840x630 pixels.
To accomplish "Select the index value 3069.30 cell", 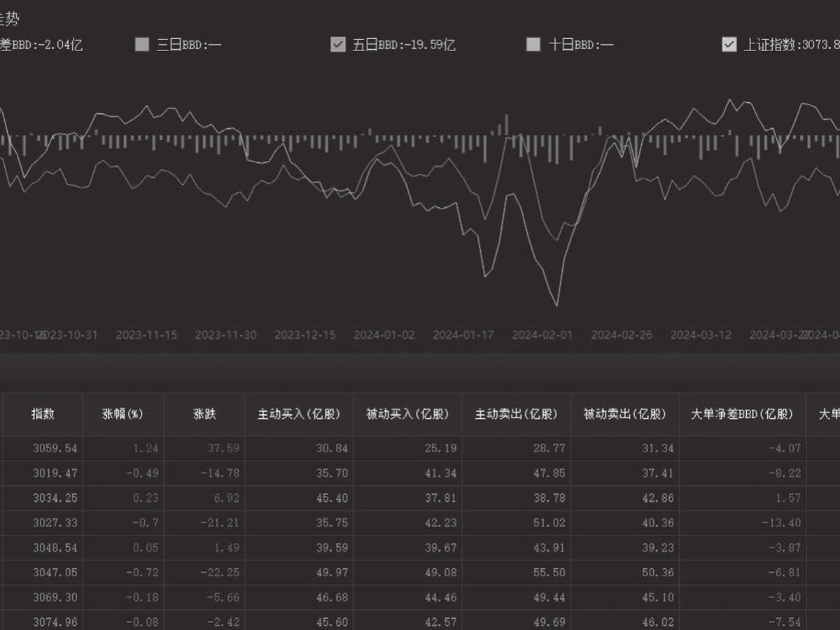I will [x=43, y=597].
